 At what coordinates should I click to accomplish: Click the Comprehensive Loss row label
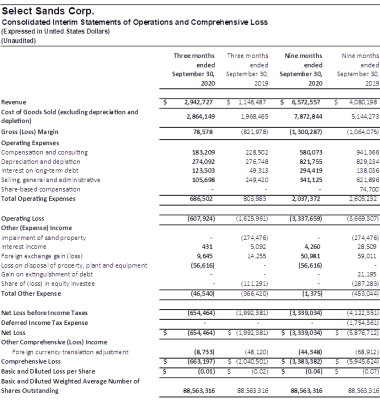31,362
